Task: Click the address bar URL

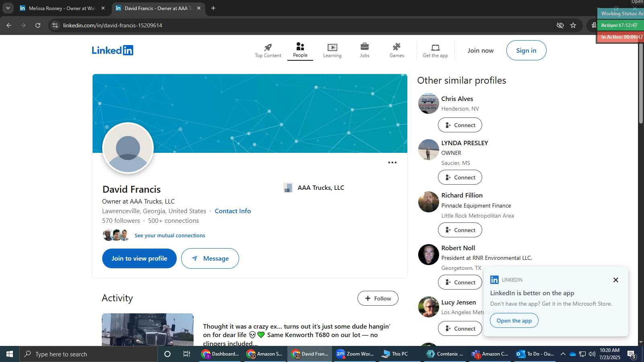Action: coord(113,25)
